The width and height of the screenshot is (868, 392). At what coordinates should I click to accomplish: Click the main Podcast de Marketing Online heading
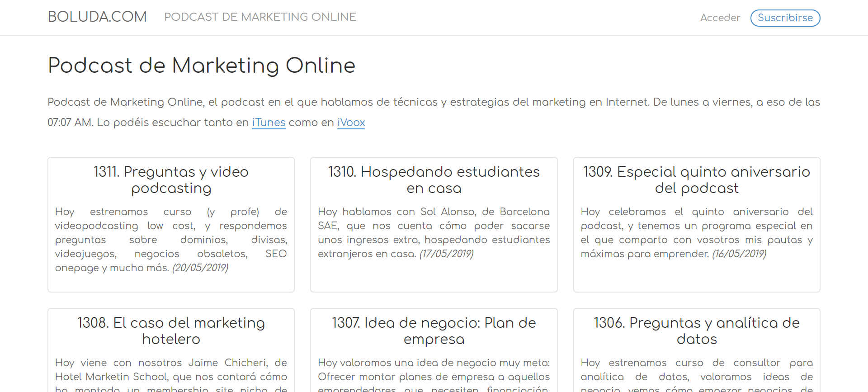click(202, 66)
